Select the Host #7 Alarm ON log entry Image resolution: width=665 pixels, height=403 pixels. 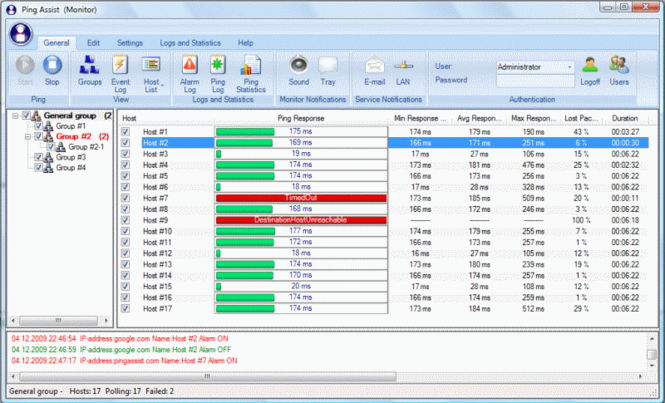click(x=124, y=361)
